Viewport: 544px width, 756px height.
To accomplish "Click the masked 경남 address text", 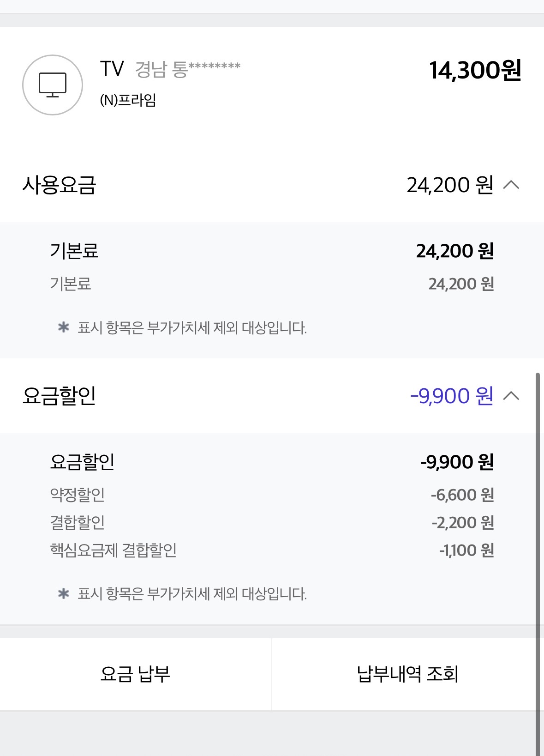I will tap(187, 69).
